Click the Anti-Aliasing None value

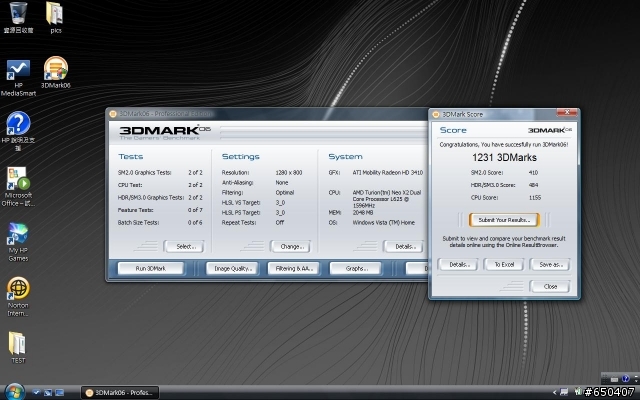[282, 182]
